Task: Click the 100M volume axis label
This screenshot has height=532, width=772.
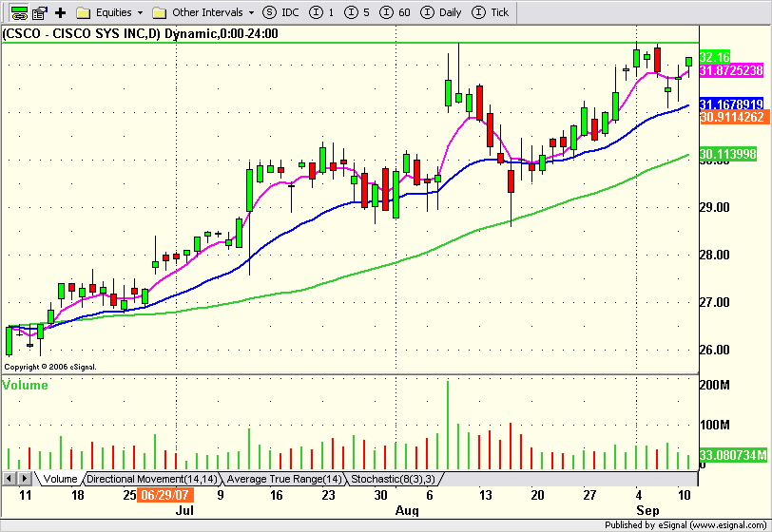Action: coord(715,426)
